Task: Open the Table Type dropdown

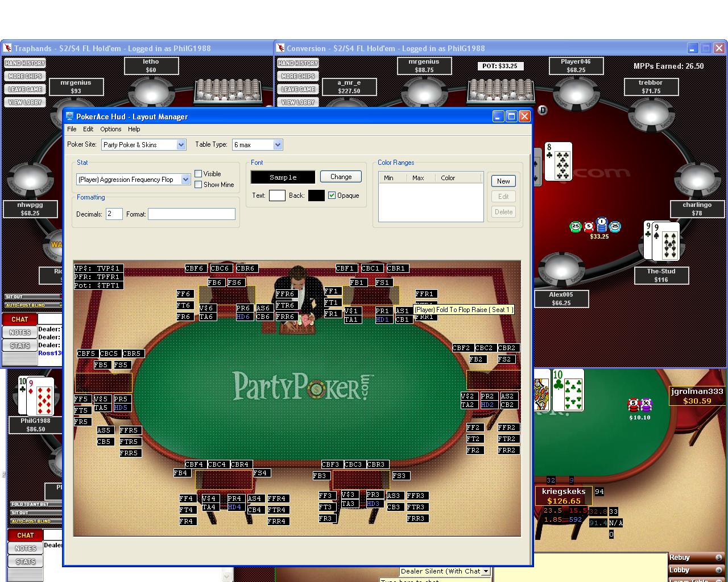Action: click(x=278, y=145)
